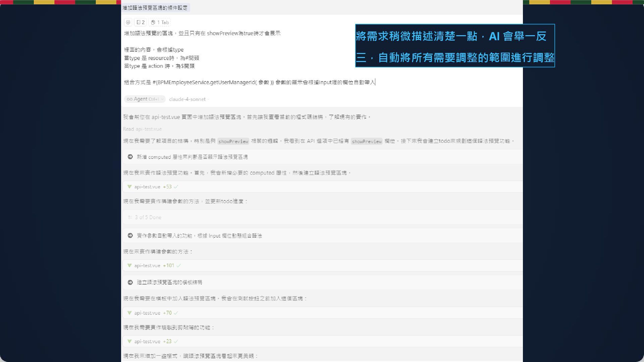
Task: Open the api-test.vue +101 diff row
Action: pyautogui.click(x=148, y=265)
